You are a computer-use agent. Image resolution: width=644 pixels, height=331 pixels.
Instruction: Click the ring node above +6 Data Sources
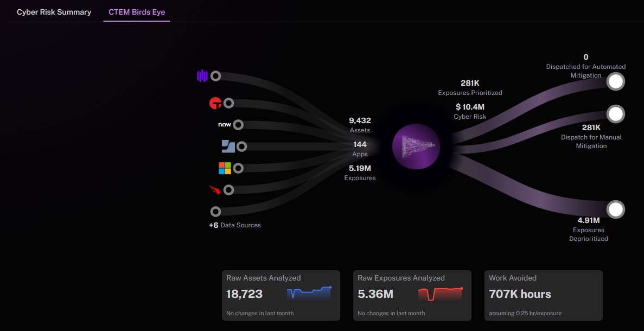215,212
